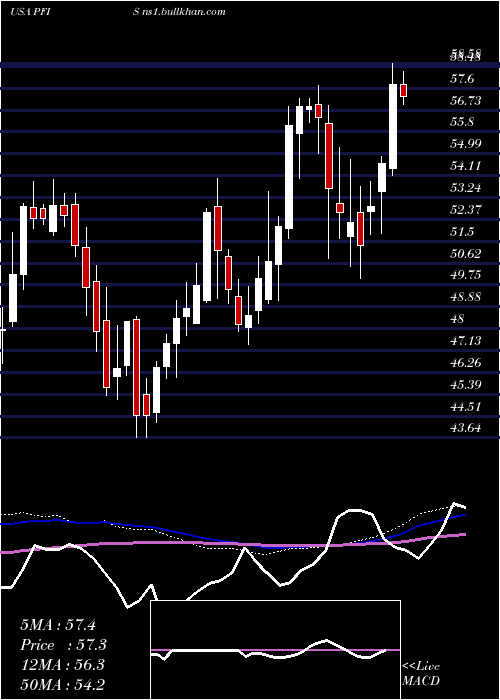Click the 46.26 price axis label

466,362
